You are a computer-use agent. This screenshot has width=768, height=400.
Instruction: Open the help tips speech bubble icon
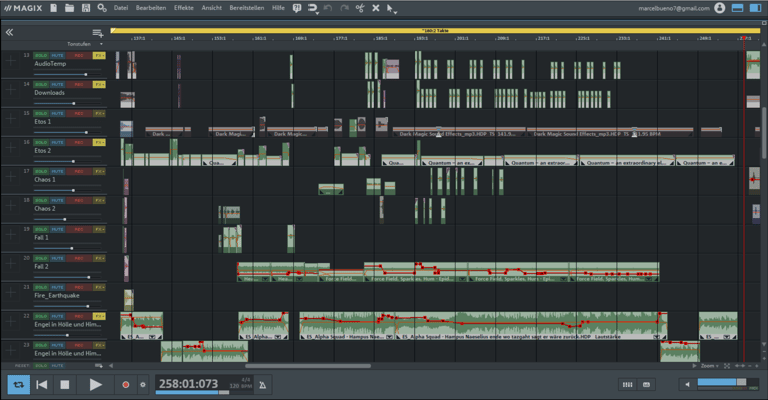tap(297, 8)
